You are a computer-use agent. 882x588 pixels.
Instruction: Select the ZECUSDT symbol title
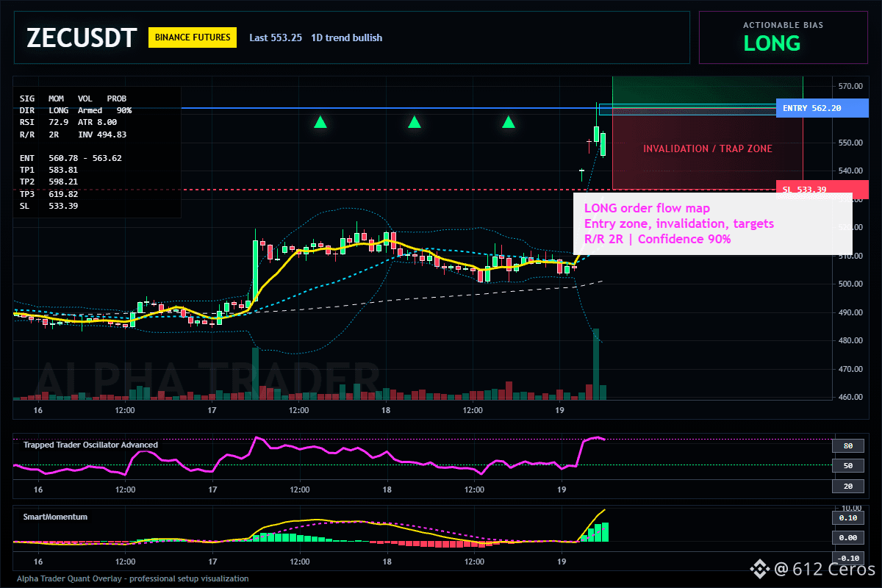[x=82, y=37]
